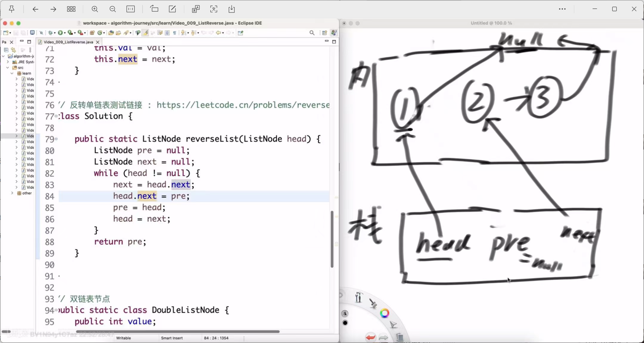This screenshot has width=644, height=343.
Task: Click the leetcode.cn URL in the comment
Action: (x=243, y=105)
